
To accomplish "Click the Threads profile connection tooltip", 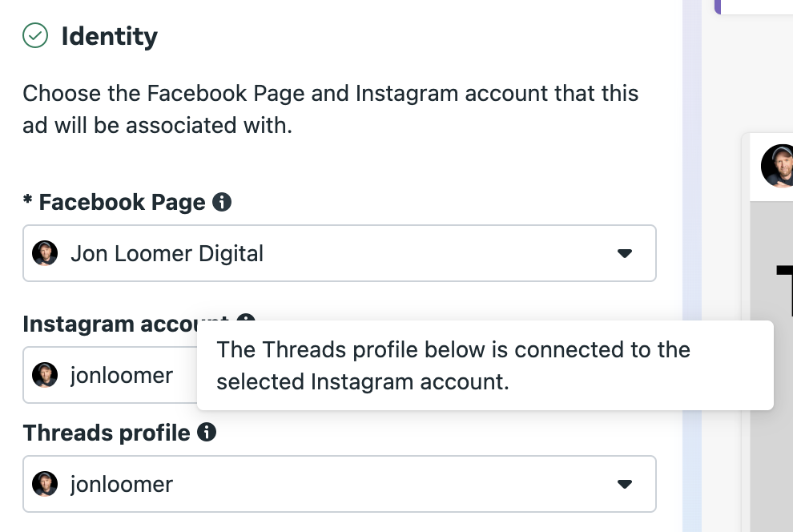I will [x=485, y=365].
